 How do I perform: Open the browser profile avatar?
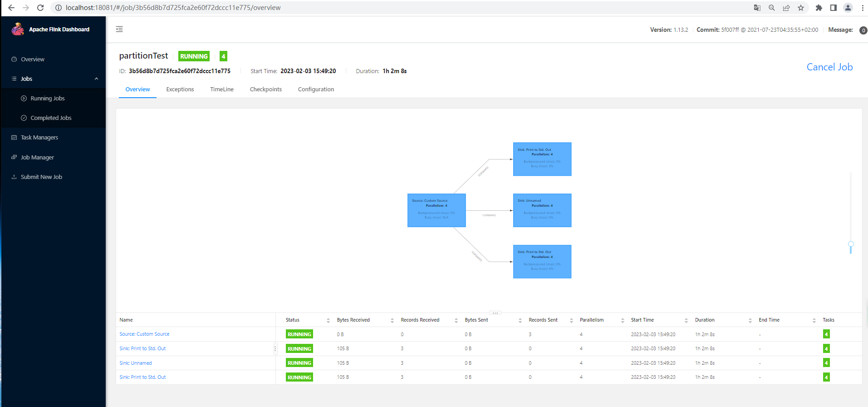point(848,8)
